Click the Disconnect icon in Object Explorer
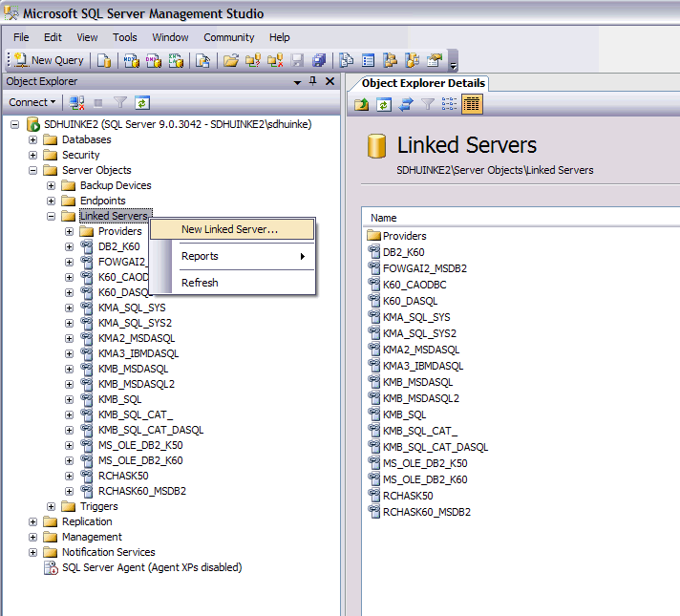The image size is (680, 616). tap(76, 103)
